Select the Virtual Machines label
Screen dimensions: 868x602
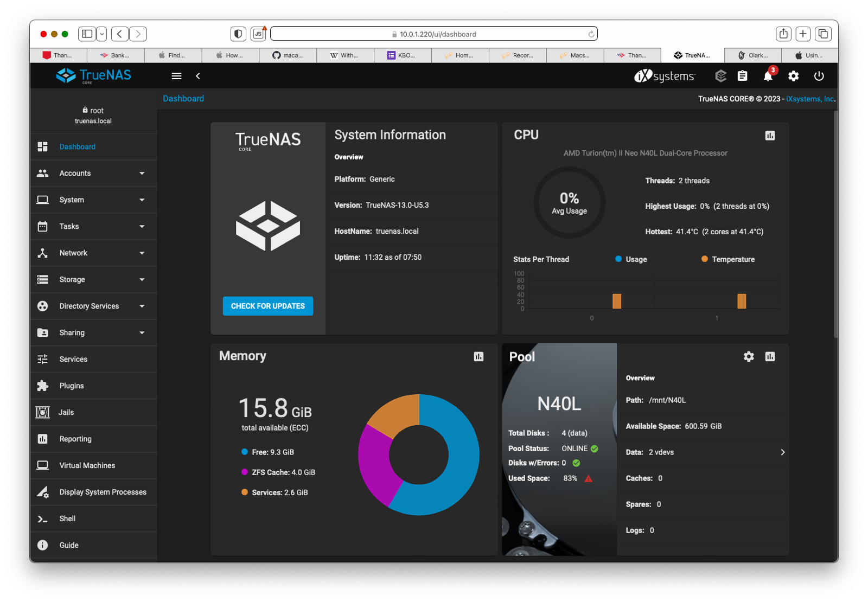[x=87, y=465]
